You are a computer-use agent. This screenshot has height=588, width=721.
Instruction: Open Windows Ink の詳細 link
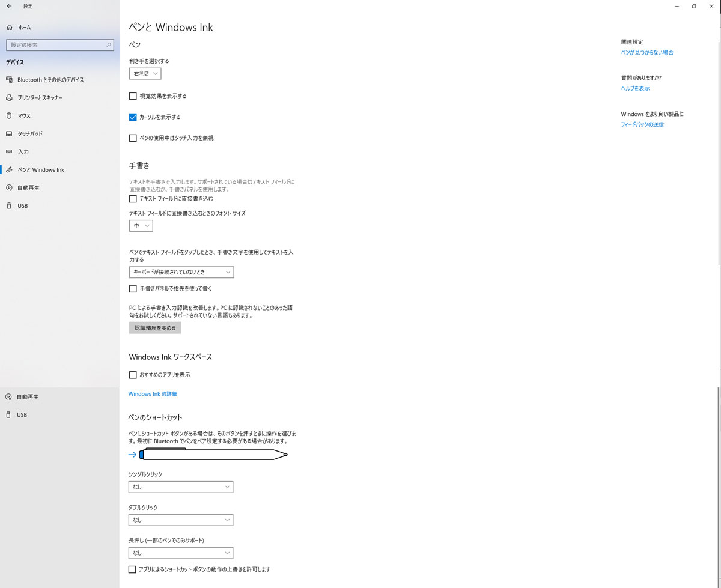153,394
